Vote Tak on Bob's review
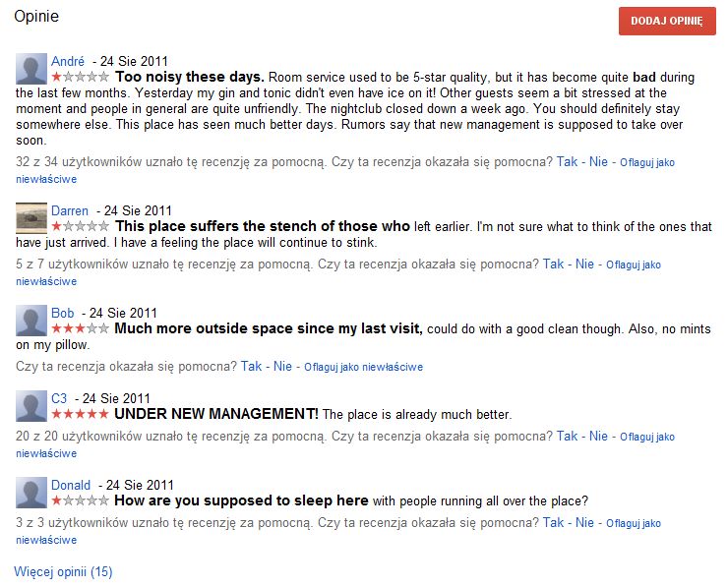 pos(251,366)
